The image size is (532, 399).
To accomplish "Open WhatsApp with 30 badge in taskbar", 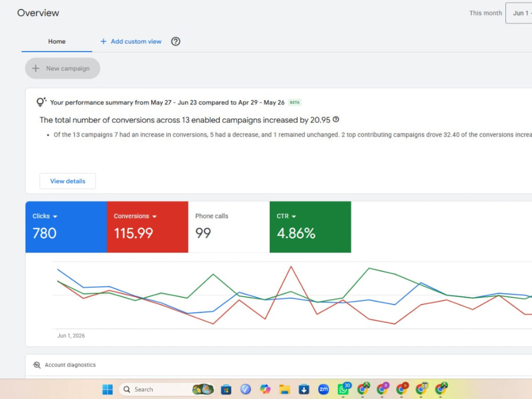I will [343, 389].
